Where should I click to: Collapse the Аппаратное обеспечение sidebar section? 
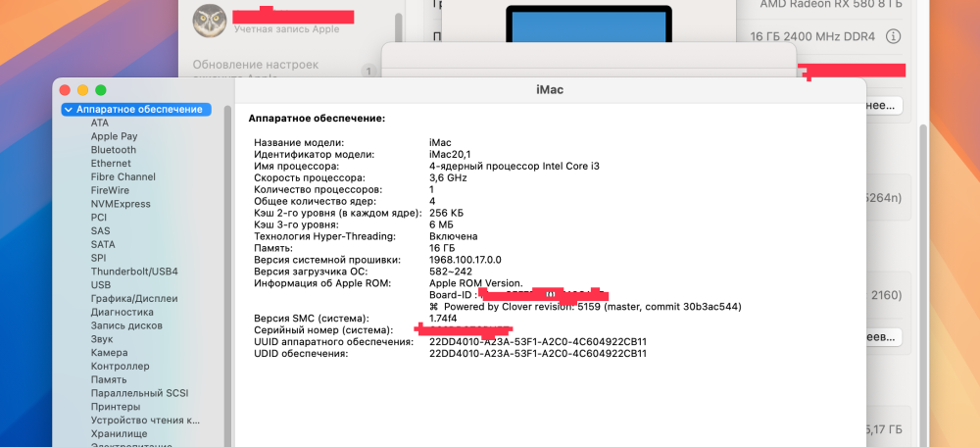point(69,110)
